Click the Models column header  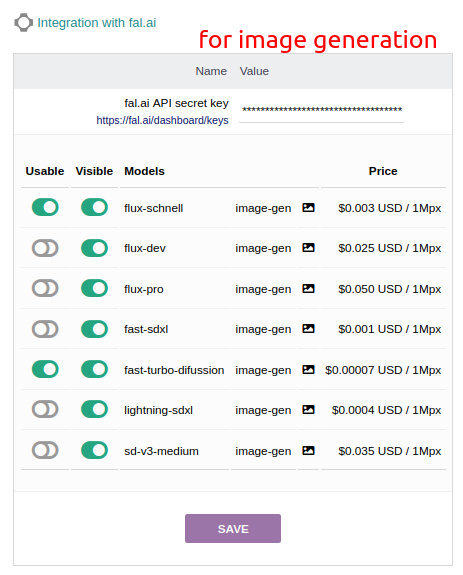coord(144,171)
